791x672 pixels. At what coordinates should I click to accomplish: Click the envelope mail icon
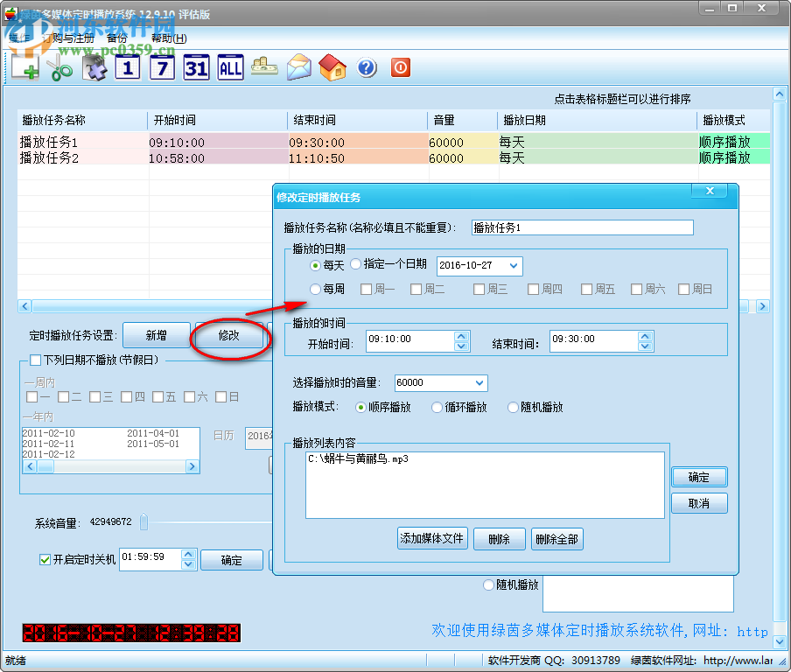[297, 67]
